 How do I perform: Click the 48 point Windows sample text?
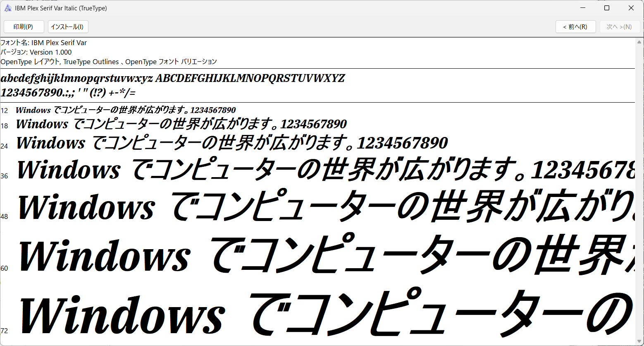[x=326, y=206]
